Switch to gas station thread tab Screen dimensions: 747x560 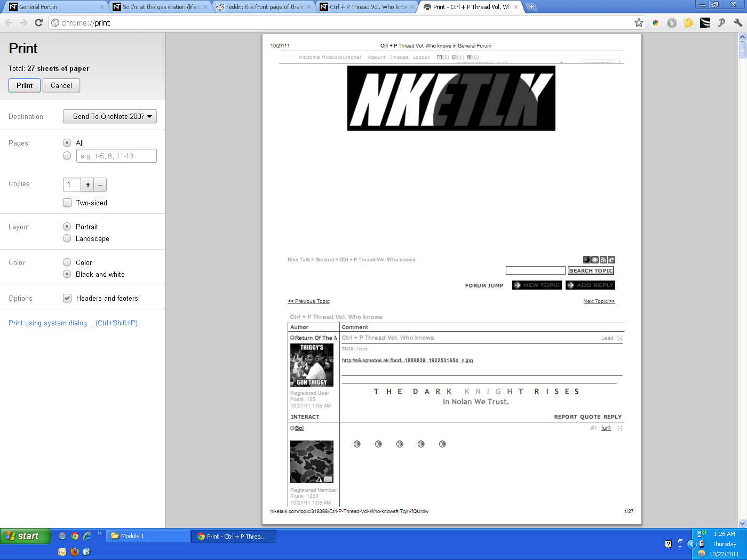pos(160,7)
